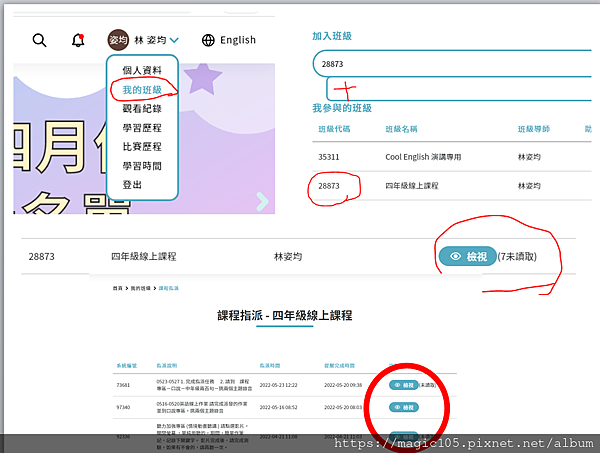Open 學習歷程 menu item
The image size is (600, 453).
pyautogui.click(x=142, y=128)
